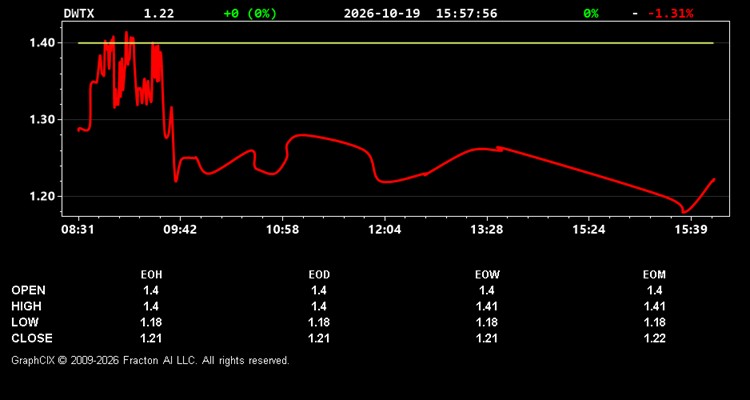Image resolution: width=750 pixels, height=400 pixels.
Task: Click the 10:58 time axis label
Action: [x=282, y=230]
